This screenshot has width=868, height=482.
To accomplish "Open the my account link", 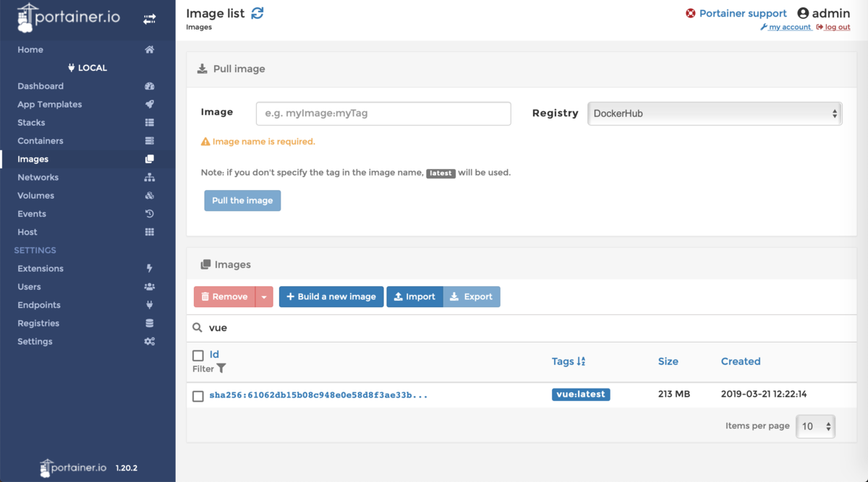I will pyautogui.click(x=786, y=27).
